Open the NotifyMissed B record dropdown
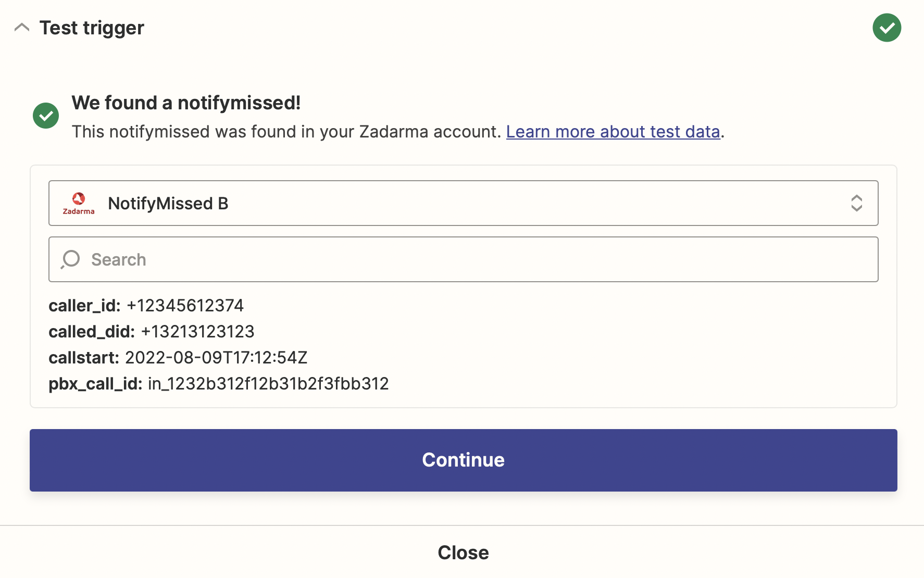The height and width of the screenshot is (578, 924). click(463, 203)
